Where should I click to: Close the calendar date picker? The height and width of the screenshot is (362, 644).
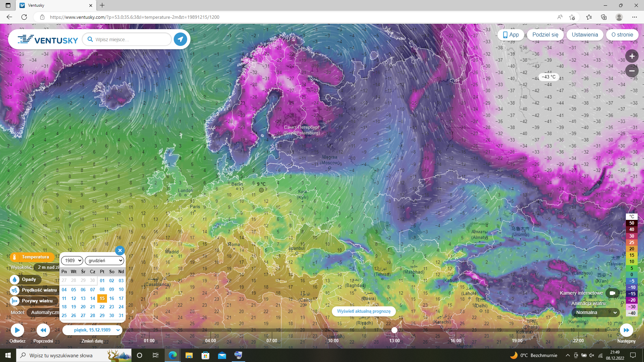120,250
